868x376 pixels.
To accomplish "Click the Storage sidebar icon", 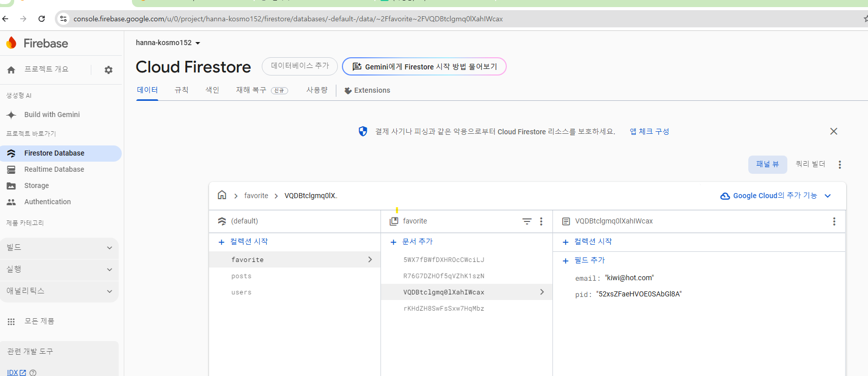I will click(x=11, y=186).
